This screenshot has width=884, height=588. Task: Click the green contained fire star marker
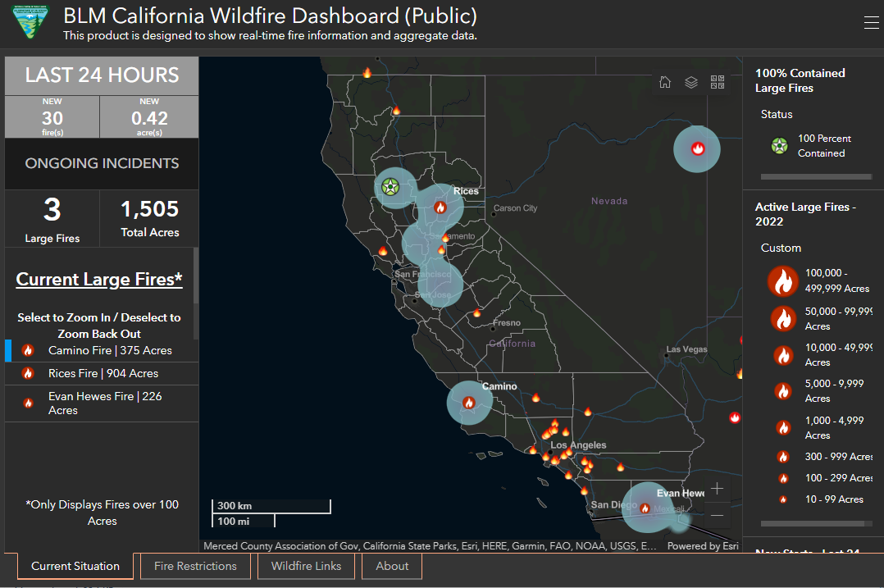390,187
